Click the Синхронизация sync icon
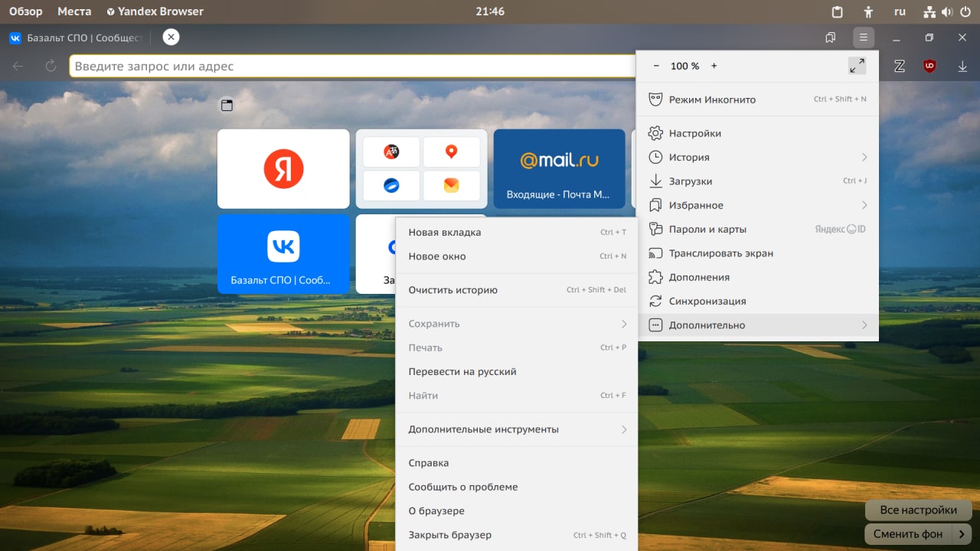The width and height of the screenshot is (980, 551). pyautogui.click(x=655, y=301)
